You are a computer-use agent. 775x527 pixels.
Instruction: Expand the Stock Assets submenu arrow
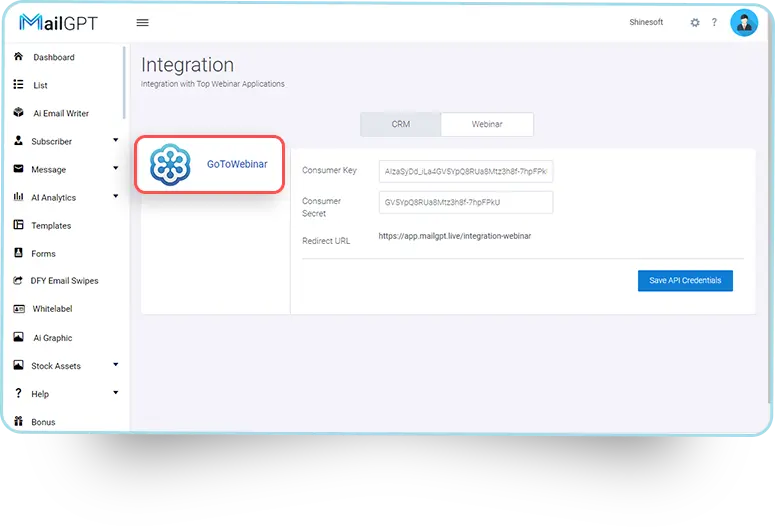pyautogui.click(x=116, y=365)
